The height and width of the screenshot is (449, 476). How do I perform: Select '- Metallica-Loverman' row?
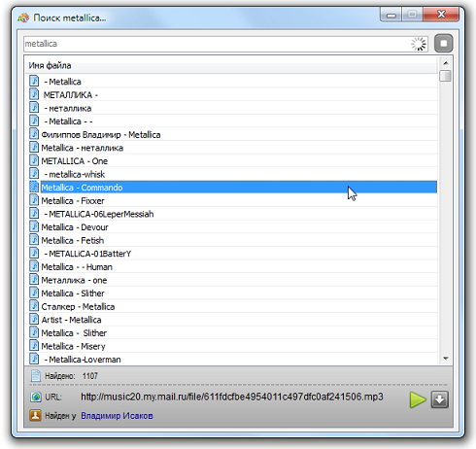[231, 360]
